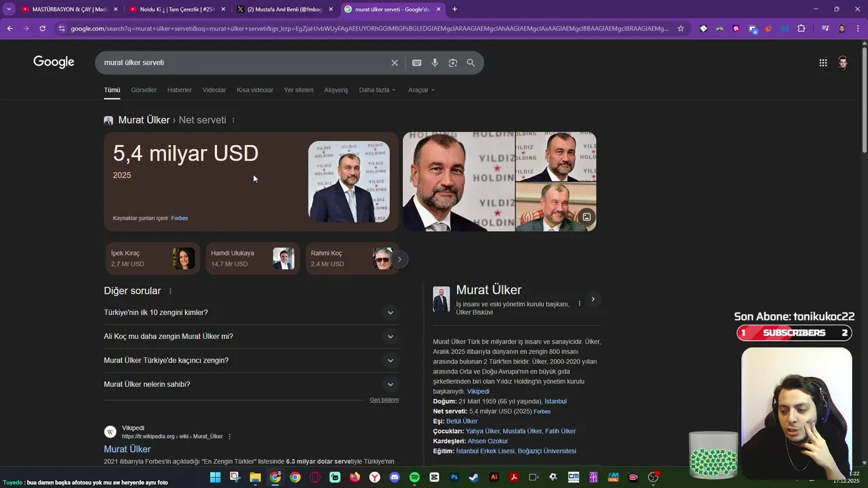Click the Google logo

[54, 62]
